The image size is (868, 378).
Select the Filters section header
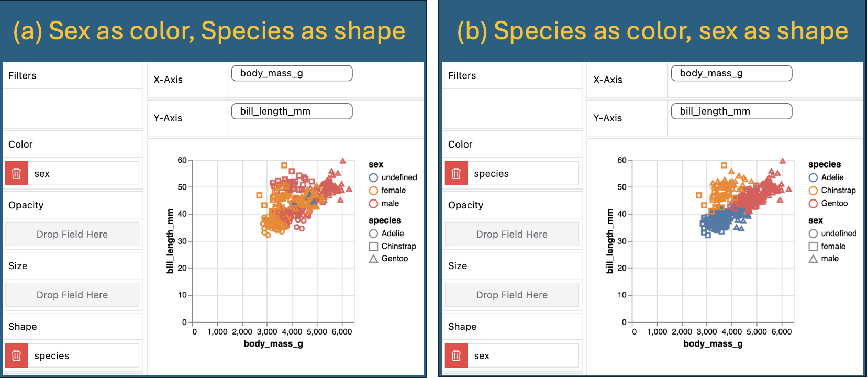coord(22,75)
